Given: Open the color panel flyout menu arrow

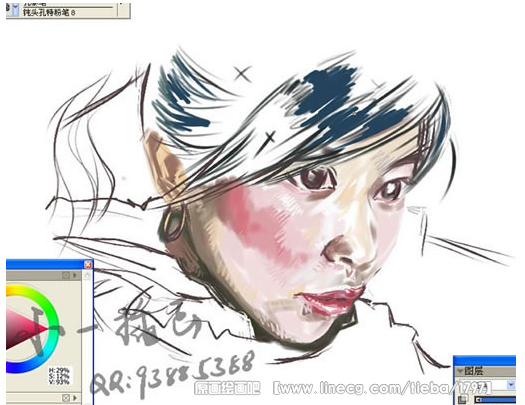Looking at the screenshot, I should point(75,275).
